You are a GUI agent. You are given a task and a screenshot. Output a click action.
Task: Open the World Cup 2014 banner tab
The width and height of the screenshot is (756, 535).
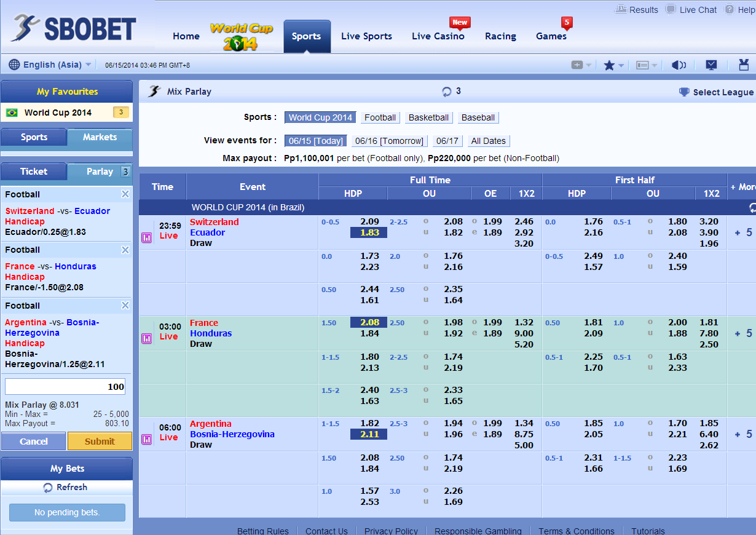click(241, 37)
